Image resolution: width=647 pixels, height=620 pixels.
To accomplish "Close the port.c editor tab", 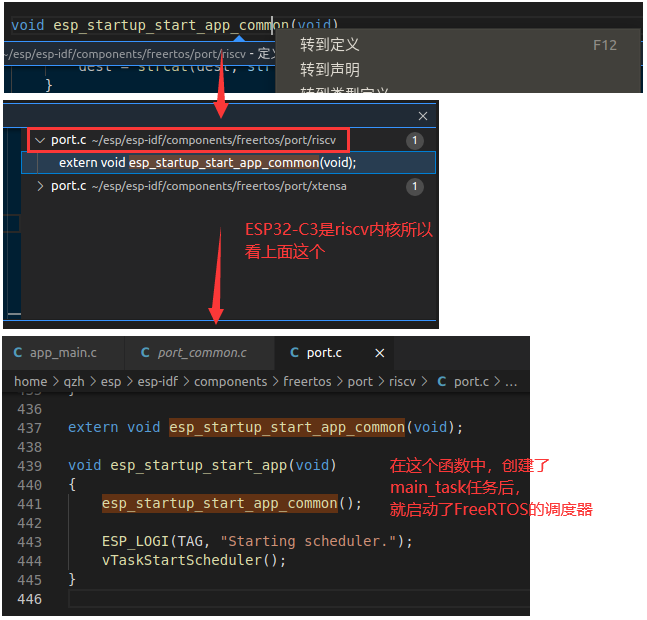I will 380,353.
